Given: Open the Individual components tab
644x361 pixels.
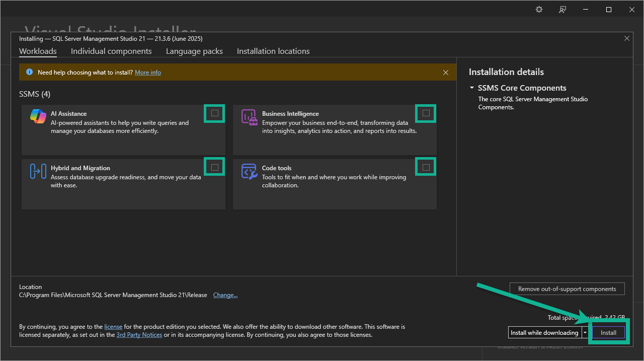Looking at the screenshot, I should [111, 51].
